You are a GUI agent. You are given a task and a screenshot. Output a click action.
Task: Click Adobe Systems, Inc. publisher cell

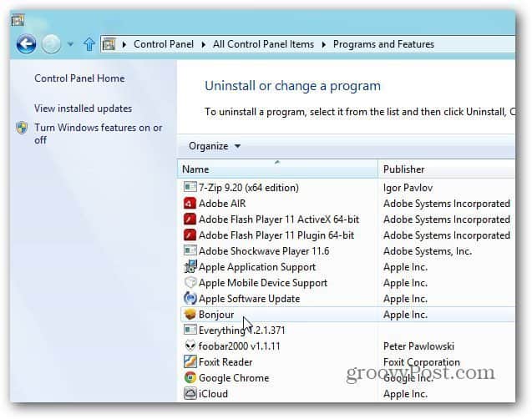click(428, 251)
